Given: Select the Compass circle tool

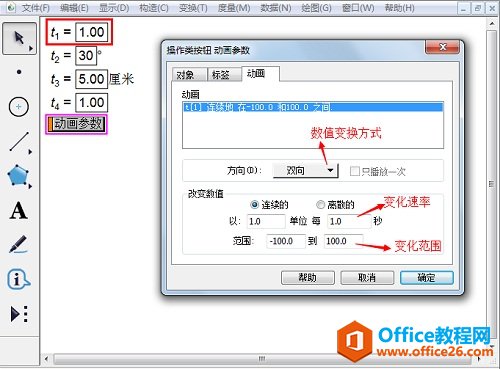Looking at the screenshot, I should tap(19, 107).
